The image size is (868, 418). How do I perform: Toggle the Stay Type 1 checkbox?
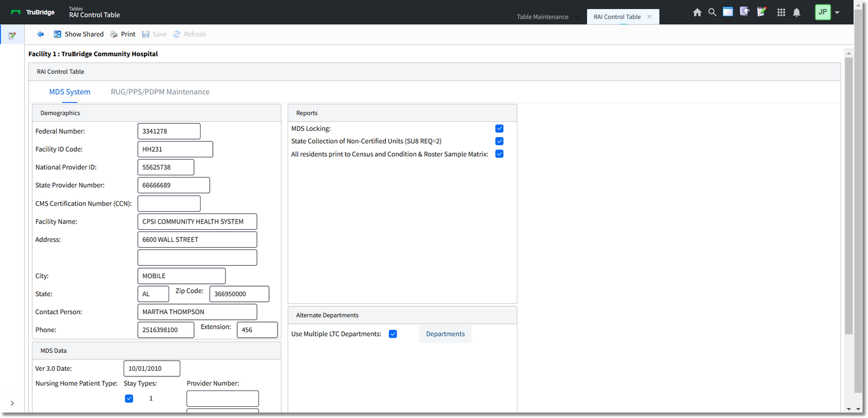[x=129, y=398]
